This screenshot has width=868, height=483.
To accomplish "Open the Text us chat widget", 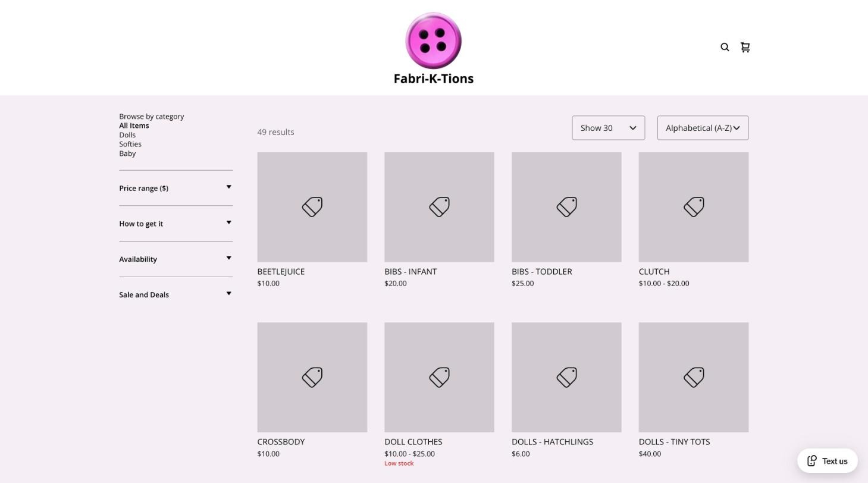I will pyautogui.click(x=827, y=461).
